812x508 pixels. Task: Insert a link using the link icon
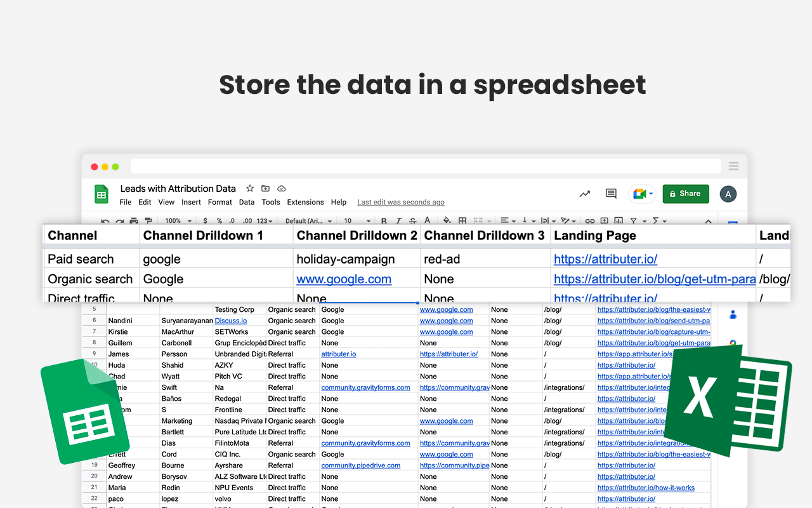pos(591,220)
